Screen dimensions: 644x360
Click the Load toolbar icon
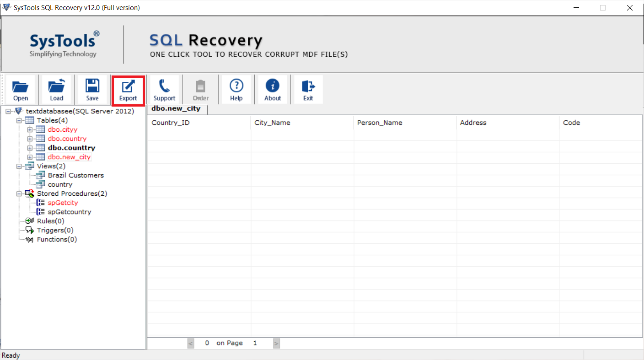57,90
